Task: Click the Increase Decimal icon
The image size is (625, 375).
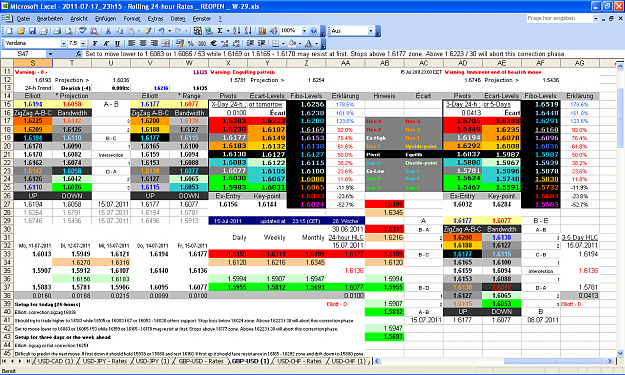Action: coord(225,43)
